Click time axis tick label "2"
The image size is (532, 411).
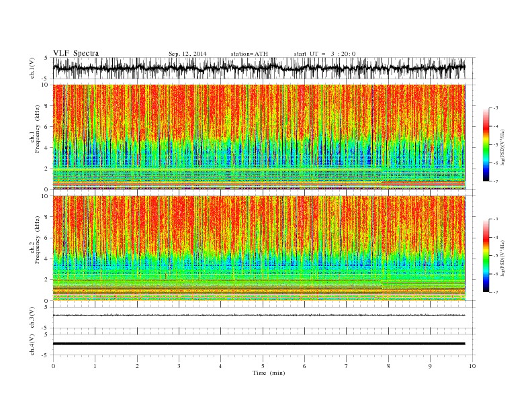tap(137, 366)
